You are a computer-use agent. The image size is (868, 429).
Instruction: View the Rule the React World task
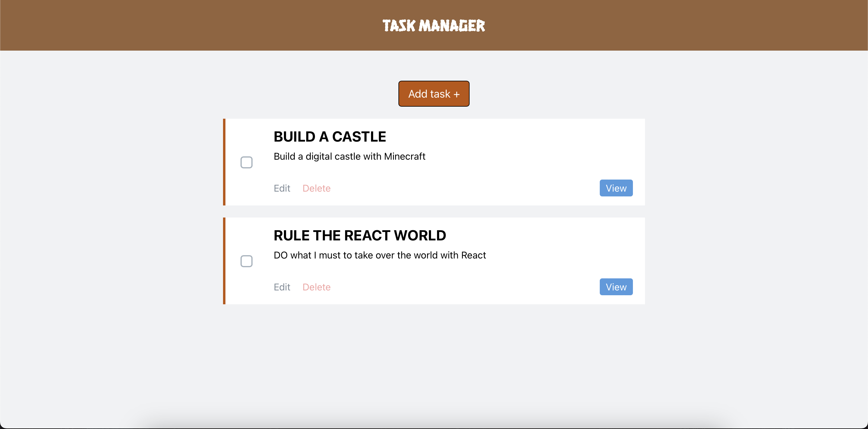[x=616, y=287]
